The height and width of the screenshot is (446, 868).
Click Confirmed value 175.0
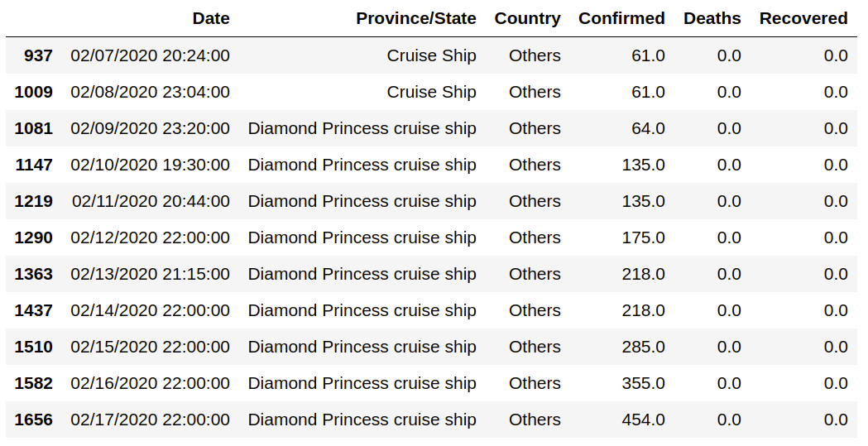pyautogui.click(x=643, y=237)
